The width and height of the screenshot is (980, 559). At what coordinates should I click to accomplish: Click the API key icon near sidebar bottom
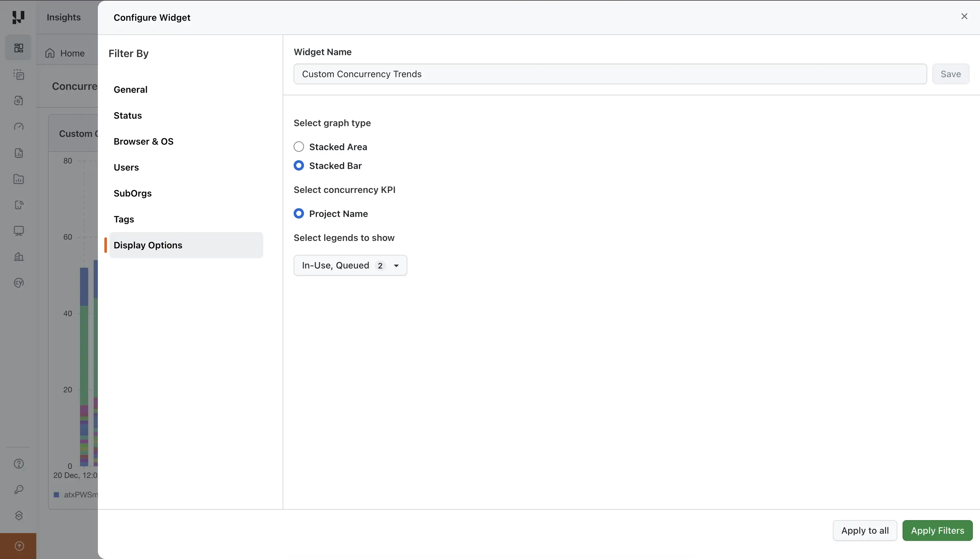[x=18, y=489]
